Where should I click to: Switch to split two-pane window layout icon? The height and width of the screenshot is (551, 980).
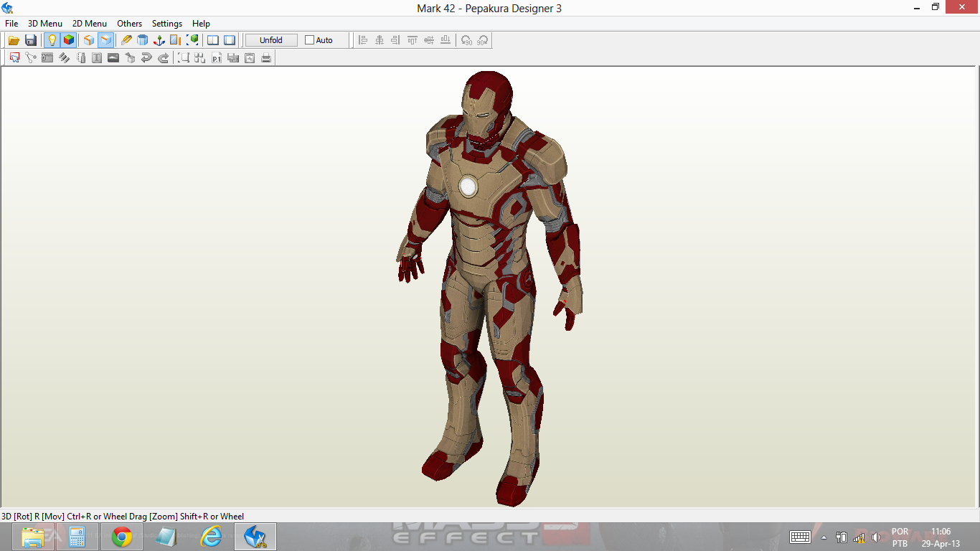click(213, 40)
